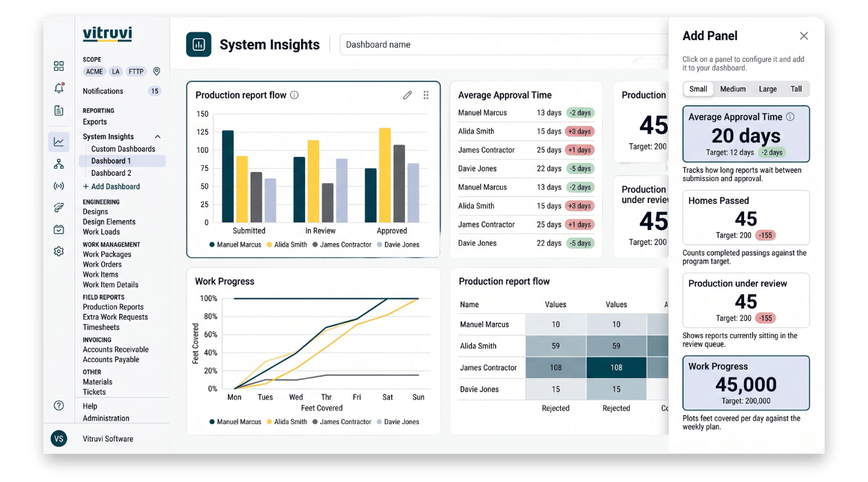This screenshot has width=868, height=482.
Task: Click the drag handle dots on the Production report flow panel
Action: point(426,95)
